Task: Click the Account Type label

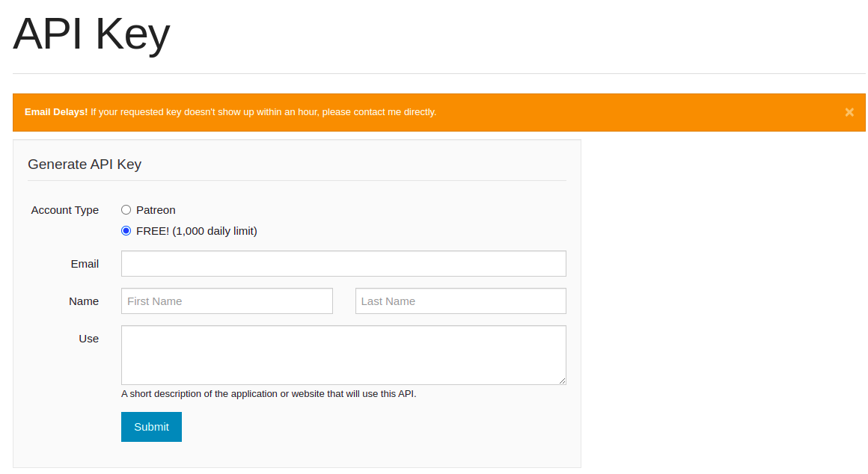Action: click(x=64, y=210)
